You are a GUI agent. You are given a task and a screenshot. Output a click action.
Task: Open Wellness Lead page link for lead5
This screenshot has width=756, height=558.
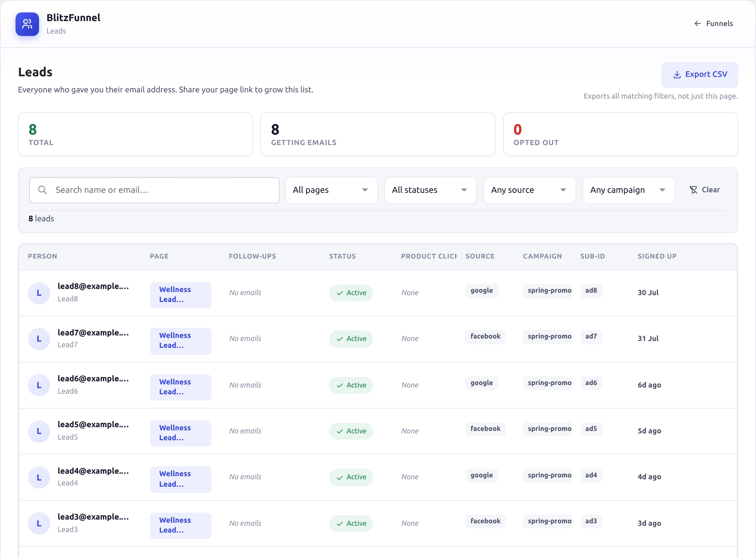coord(181,433)
